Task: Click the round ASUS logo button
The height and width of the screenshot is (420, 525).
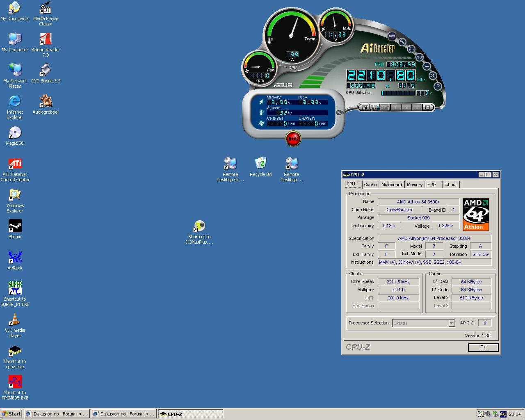Action: click(x=419, y=57)
